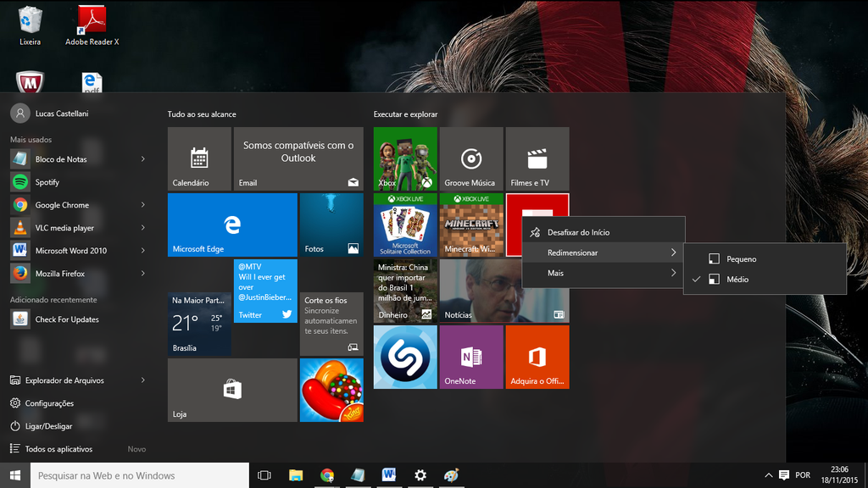The width and height of the screenshot is (868, 488).
Task: Select Pequeno tile size
Action: click(765, 259)
